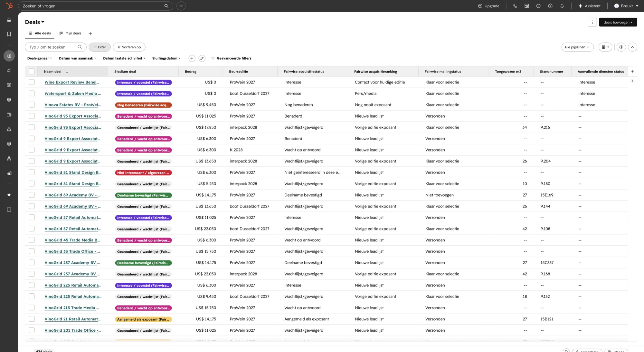Open Automation workflows icon in sidebar
Screen dimensions: 644x352
click(9, 159)
